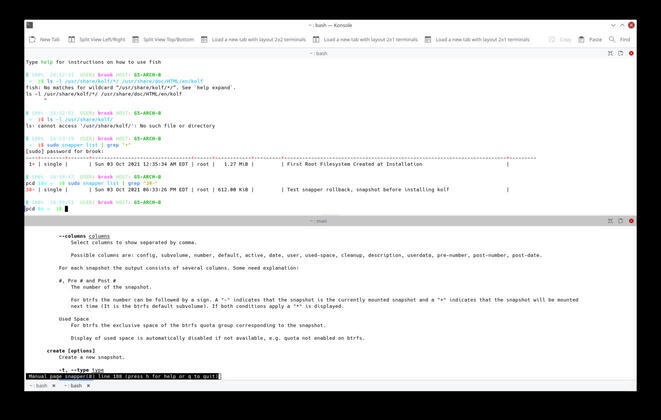The width and height of the screenshot is (661, 420).
Task: Click 'First Root Filesystem Created at Installation' text
Action: pyautogui.click(x=355, y=164)
